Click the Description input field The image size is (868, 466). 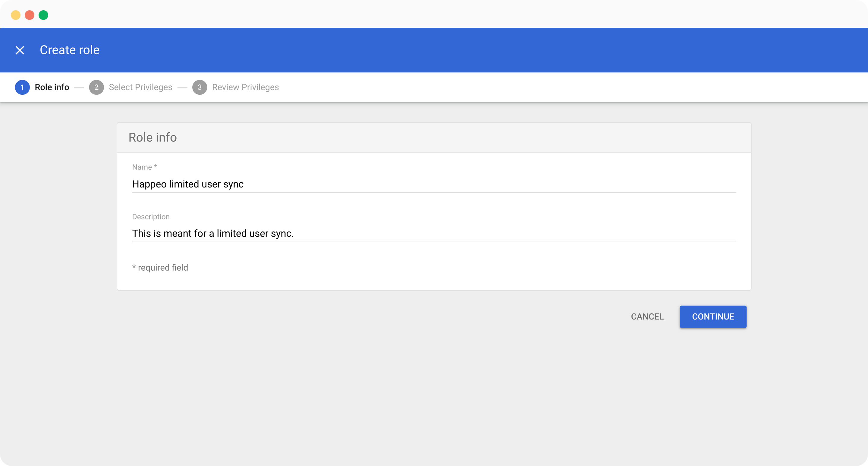coord(434,233)
